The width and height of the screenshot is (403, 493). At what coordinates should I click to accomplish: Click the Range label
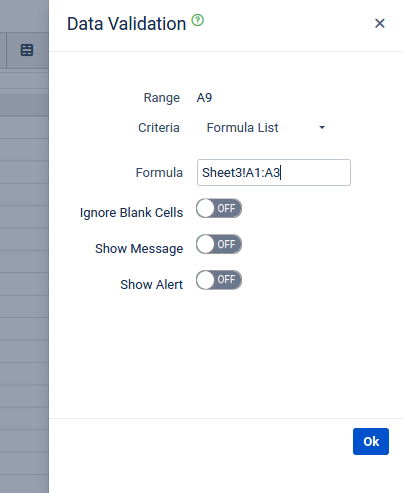coord(162,98)
